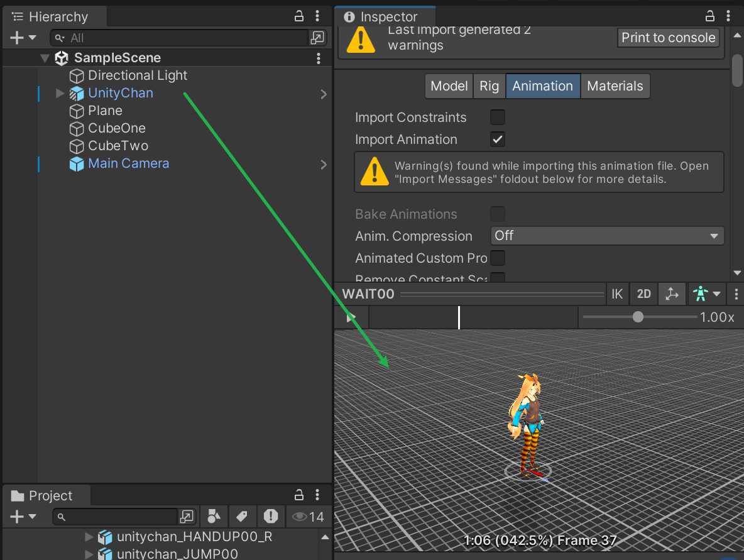Focus the Project search field

[x=115, y=517]
